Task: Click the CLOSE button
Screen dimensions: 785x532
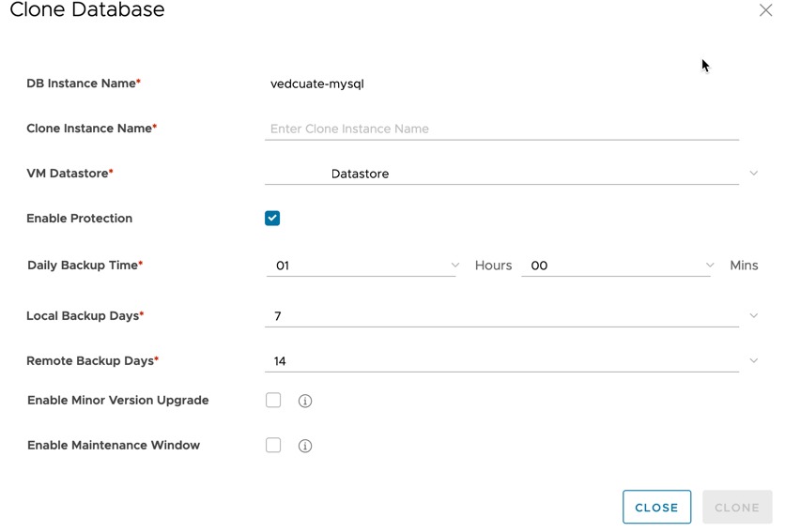Action: coord(657,507)
